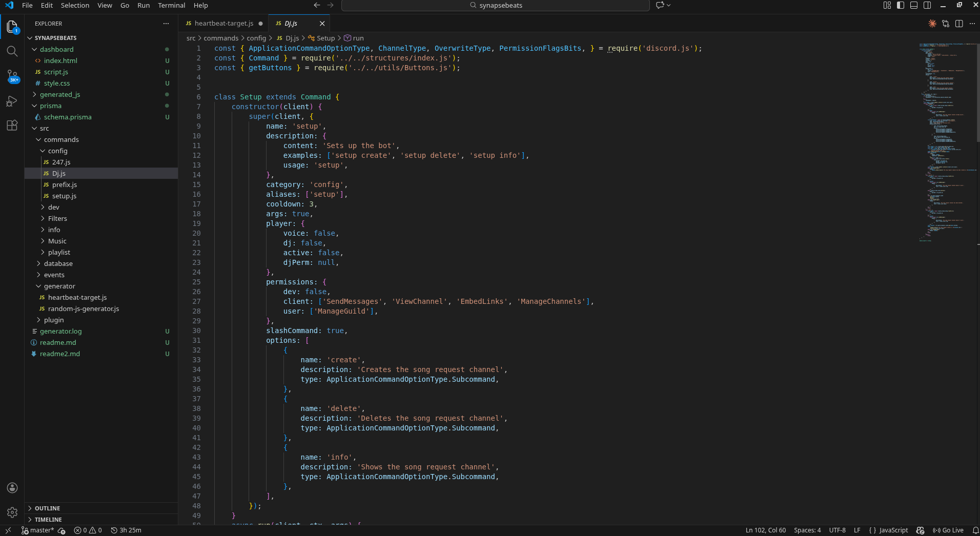Expand the OUTLINE section
Image resolution: width=980 pixels, height=536 pixels.
point(48,508)
